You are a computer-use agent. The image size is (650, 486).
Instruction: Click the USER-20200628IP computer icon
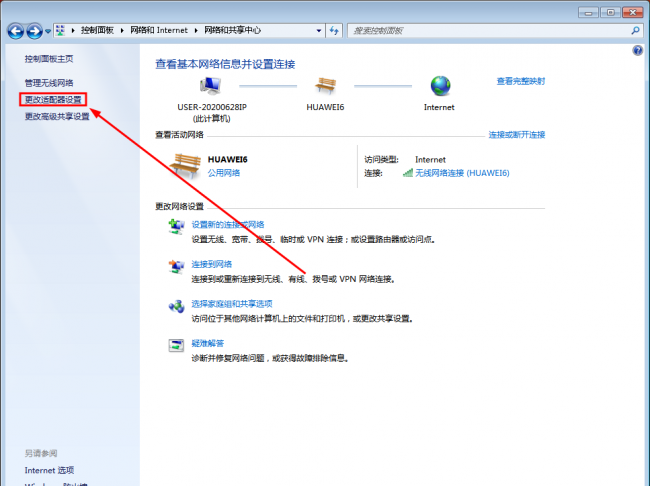point(211,86)
